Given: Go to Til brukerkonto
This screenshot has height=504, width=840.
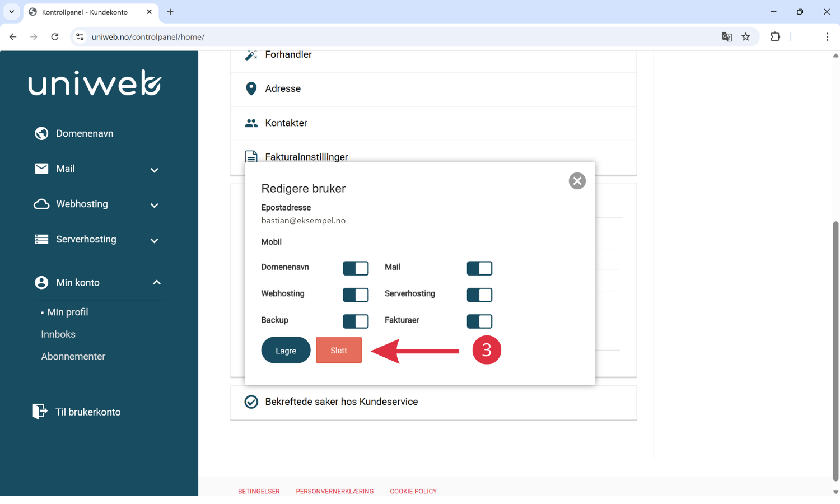Looking at the screenshot, I should coord(88,412).
